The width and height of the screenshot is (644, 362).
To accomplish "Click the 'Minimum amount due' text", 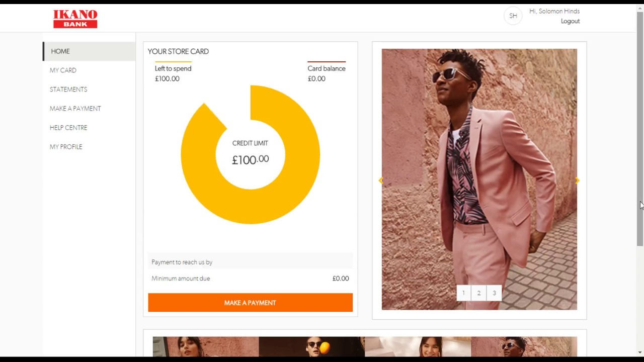I will [181, 279].
